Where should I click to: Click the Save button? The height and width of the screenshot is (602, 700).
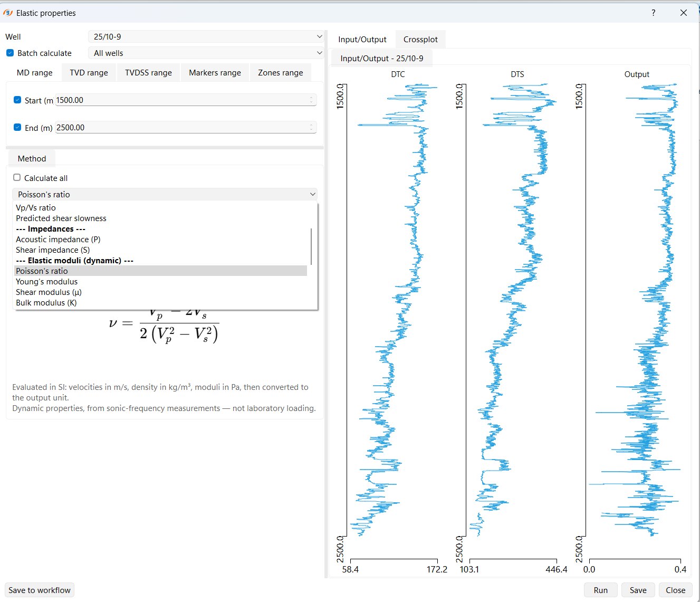pos(638,590)
